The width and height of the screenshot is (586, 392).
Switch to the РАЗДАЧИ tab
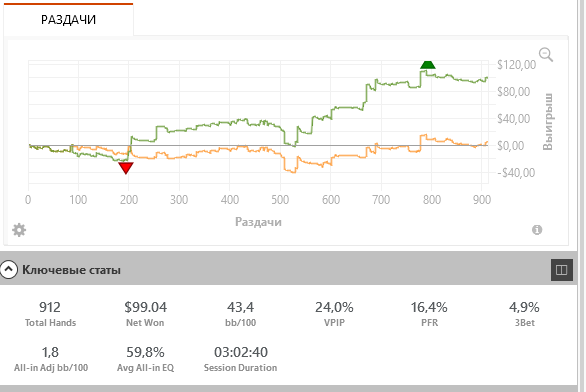[x=68, y=19]
